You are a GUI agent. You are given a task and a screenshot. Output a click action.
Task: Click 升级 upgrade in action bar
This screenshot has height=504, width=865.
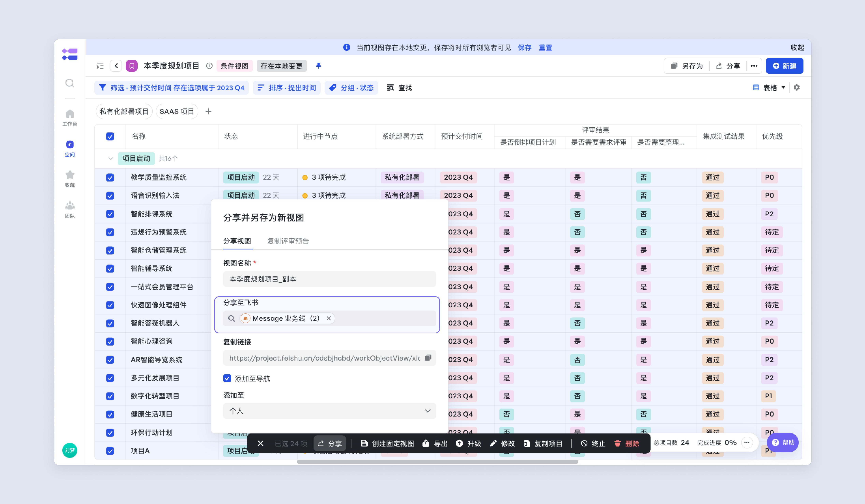(469, 443)
